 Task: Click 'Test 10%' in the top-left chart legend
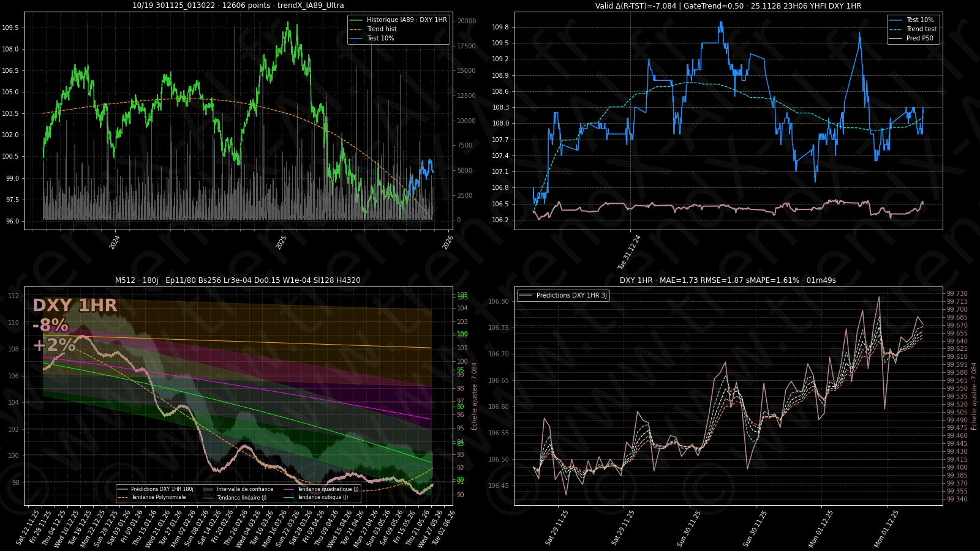(x=380, y=39)
